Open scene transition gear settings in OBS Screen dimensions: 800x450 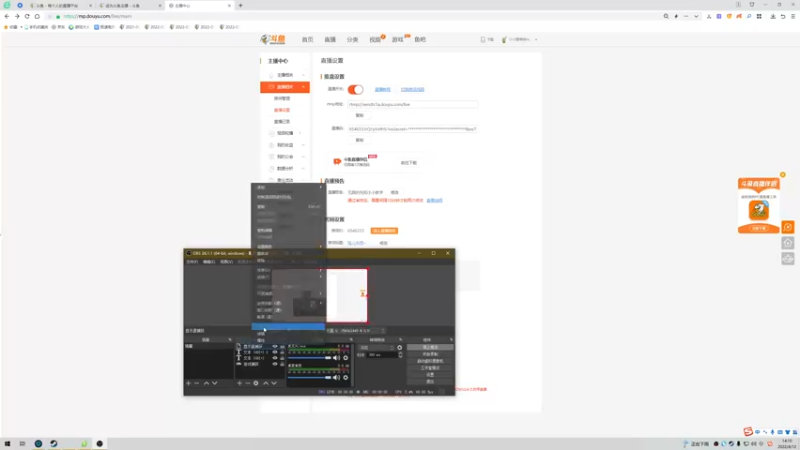[399, 347]
